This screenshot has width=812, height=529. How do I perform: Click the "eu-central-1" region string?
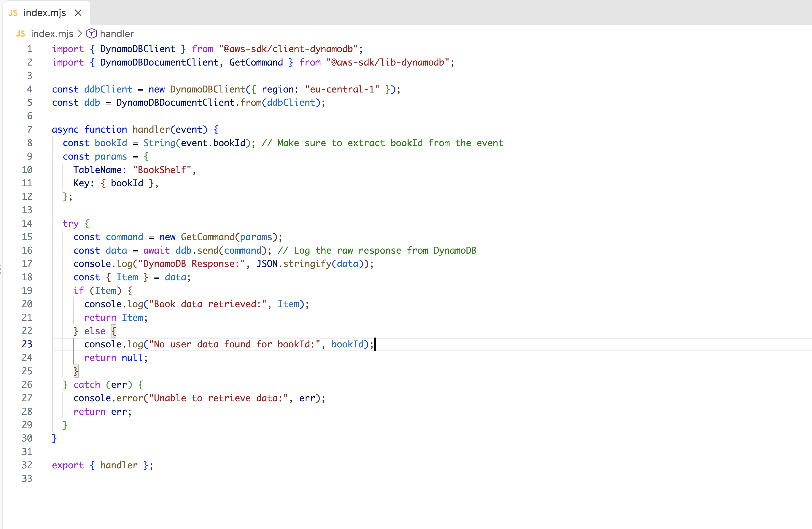coord(342,89)
